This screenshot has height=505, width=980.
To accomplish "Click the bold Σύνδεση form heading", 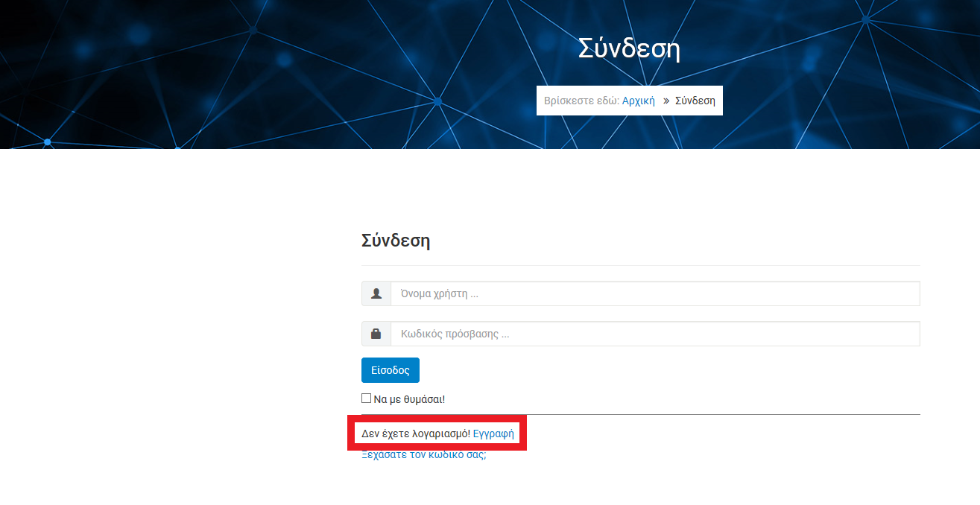I will tap(395, 241).
